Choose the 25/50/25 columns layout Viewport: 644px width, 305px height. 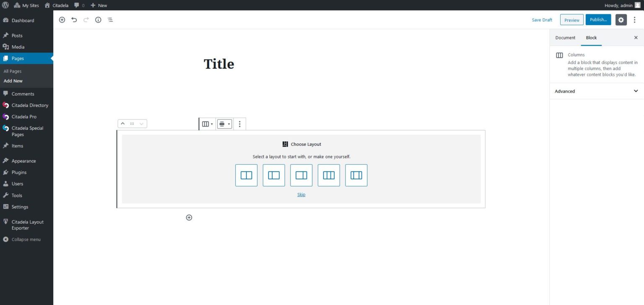point(356,175)
